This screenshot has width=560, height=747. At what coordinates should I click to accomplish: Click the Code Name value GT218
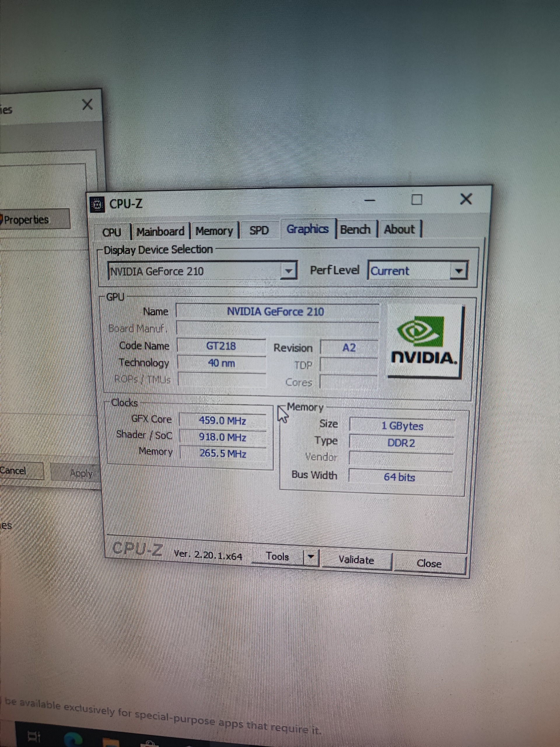221,346
